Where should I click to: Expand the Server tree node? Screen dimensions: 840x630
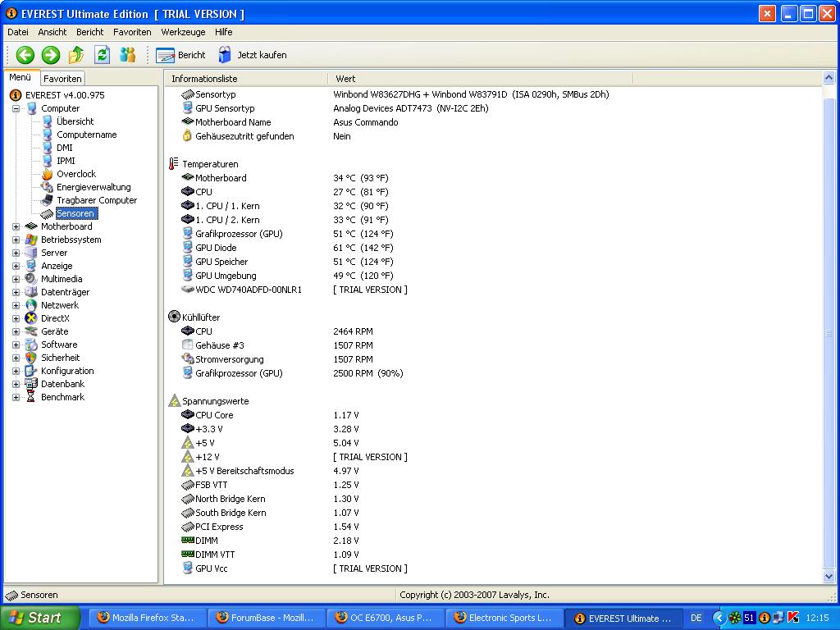pos(16,253)
